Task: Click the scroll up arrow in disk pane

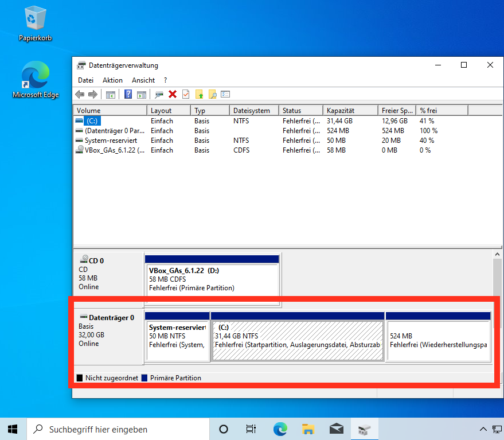Action: (497, 254)
